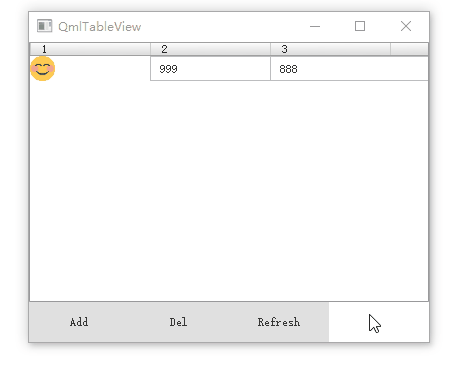Image resolution: width=466 pixels, height=369 pixels.
Task: Click the QmlTableView window icon in title bar
Action: point(44,26)
